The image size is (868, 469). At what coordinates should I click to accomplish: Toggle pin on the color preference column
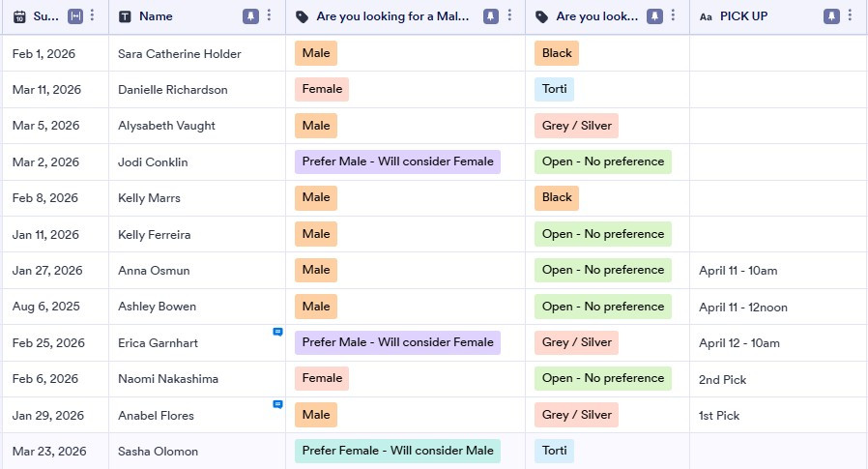[654, 16]
